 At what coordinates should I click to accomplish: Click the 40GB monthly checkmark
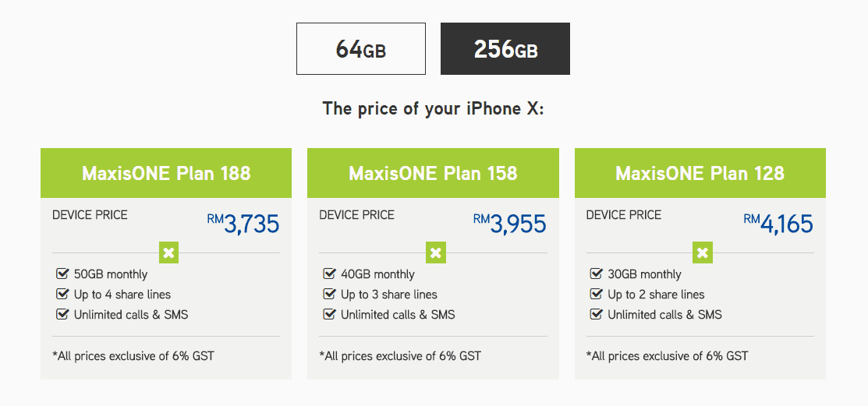[x=329, y=274]
